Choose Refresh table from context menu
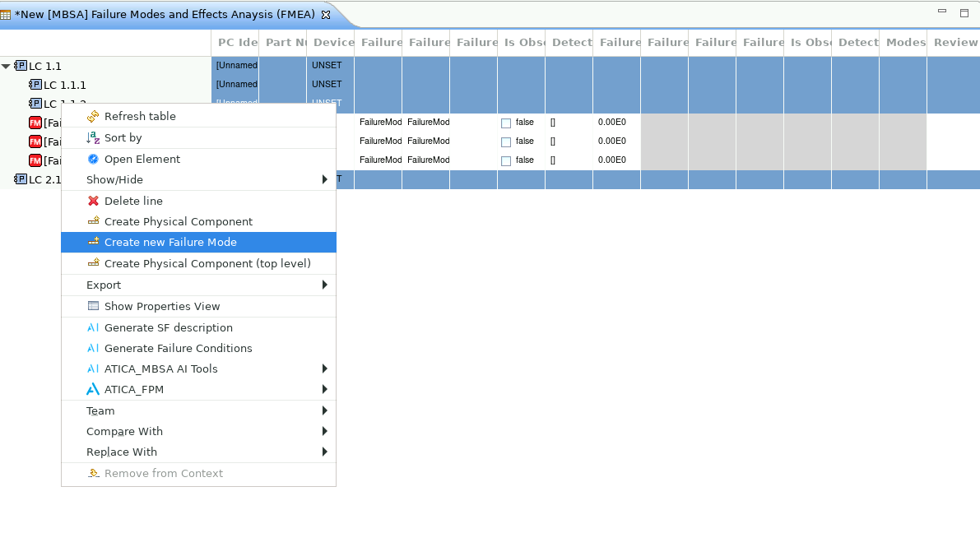Viewport: 980px width, 547px height. click(x=199, y=116)
